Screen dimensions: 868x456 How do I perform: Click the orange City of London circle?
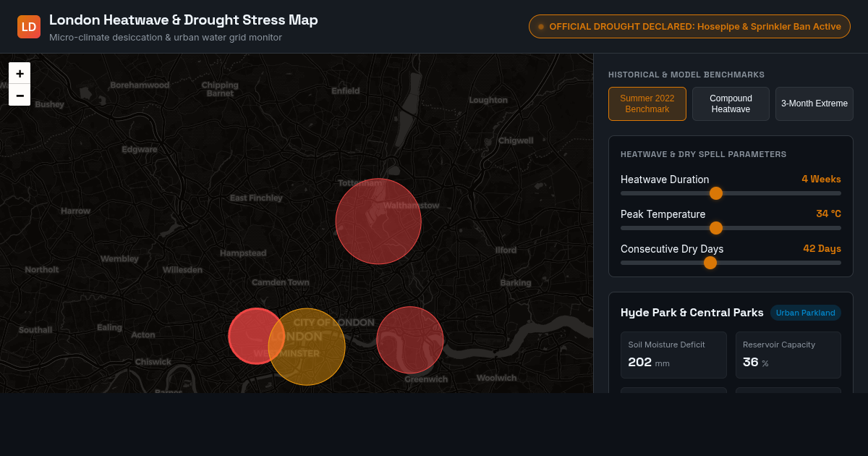tap(307, 347)
